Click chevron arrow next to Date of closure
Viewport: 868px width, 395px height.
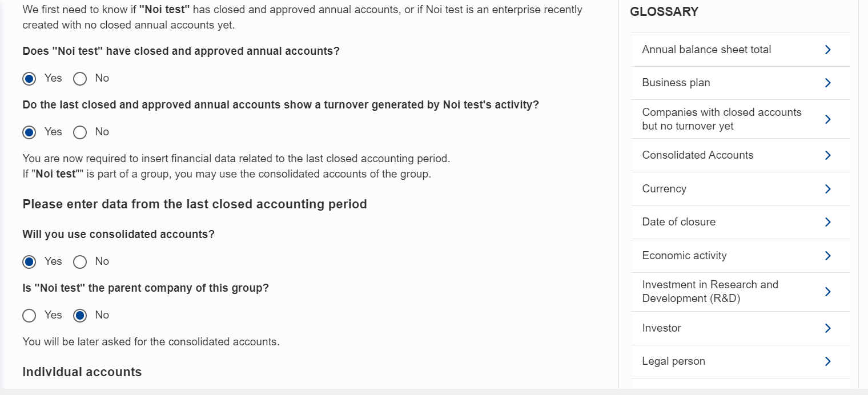828,222
